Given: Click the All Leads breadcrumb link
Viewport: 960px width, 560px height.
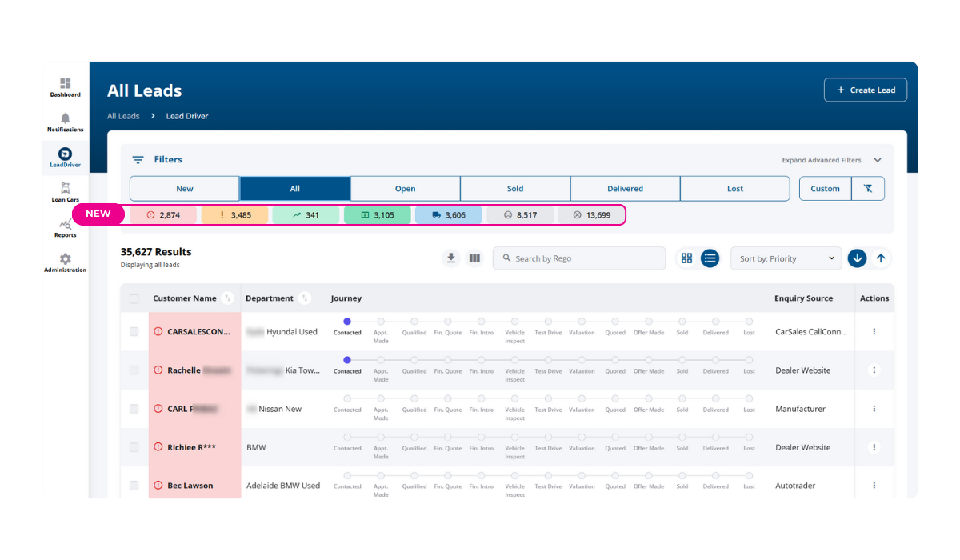Looking at the screenshot, I should click(123, 116).
